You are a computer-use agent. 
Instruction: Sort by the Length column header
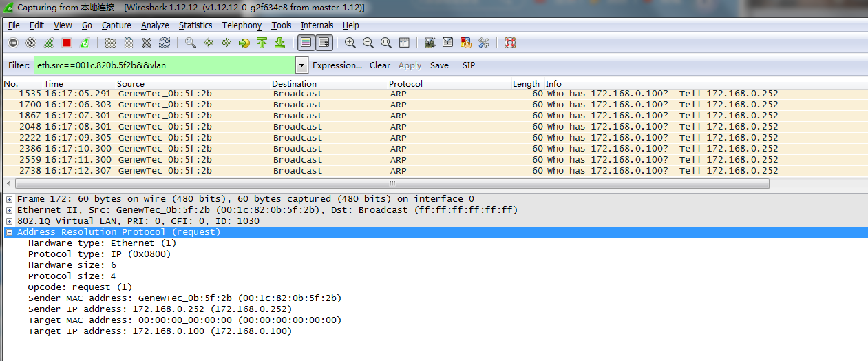click(526, 83)
